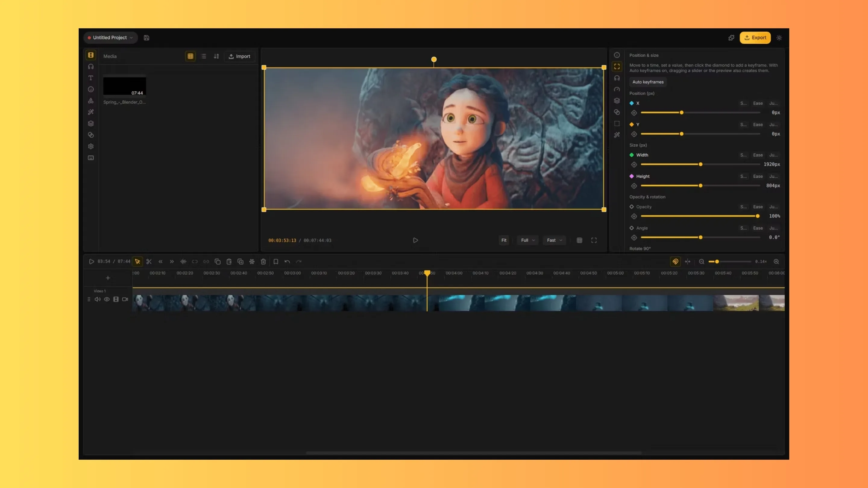Image resolution: width=868 pixels, height=488 pixels.
Task: Open the Audio headphones properties tab
Action: pos(617,78)
